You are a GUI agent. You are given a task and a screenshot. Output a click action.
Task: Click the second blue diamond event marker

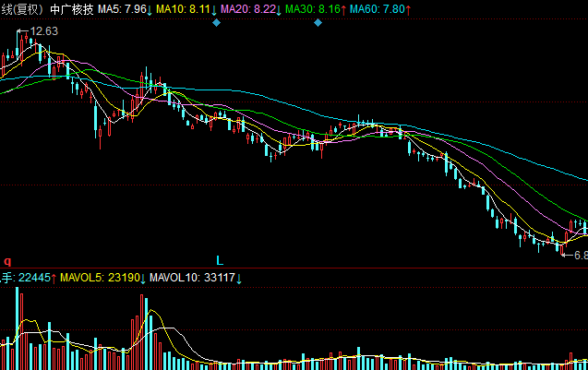point(318,22)
